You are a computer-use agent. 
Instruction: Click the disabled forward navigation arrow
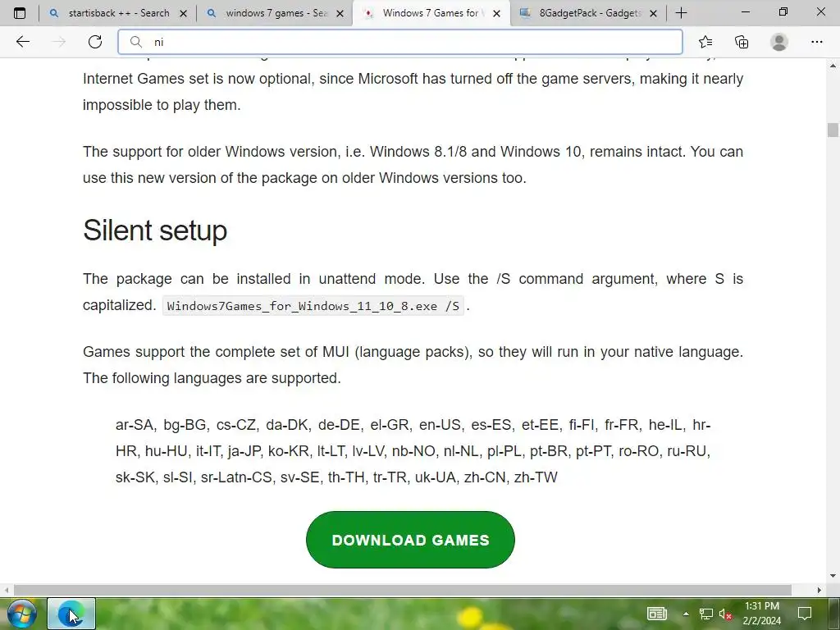[59, 42]
